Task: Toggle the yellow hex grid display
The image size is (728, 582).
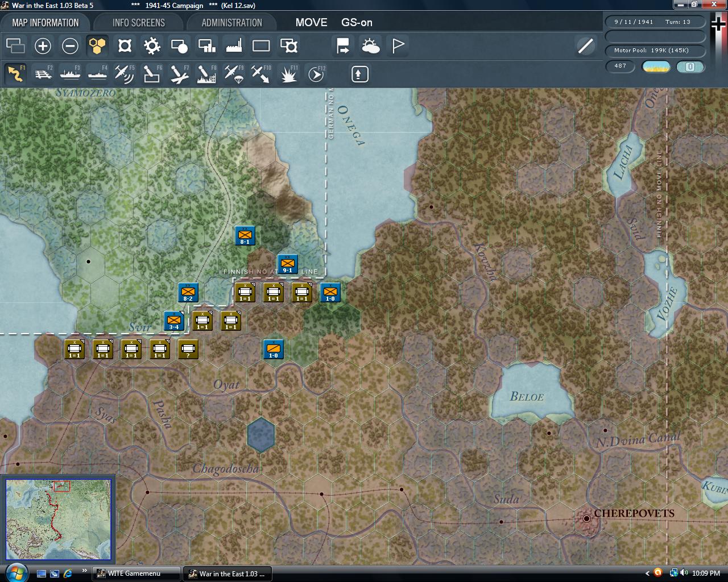Action: pos(97,46)
